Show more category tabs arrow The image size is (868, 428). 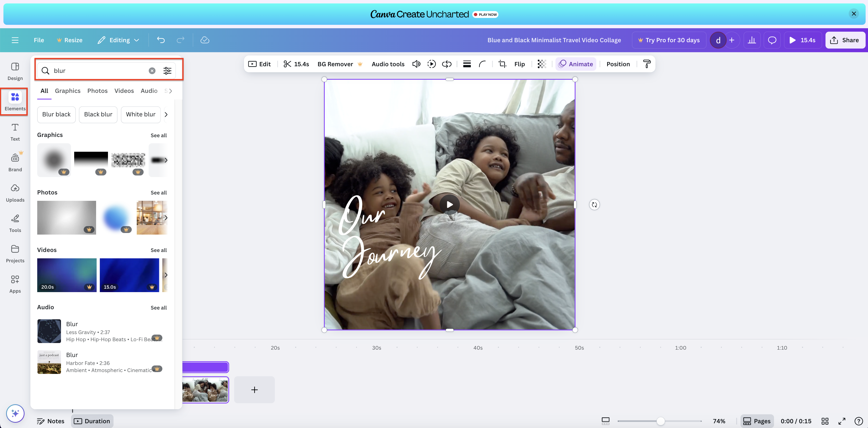coord(171,91)
